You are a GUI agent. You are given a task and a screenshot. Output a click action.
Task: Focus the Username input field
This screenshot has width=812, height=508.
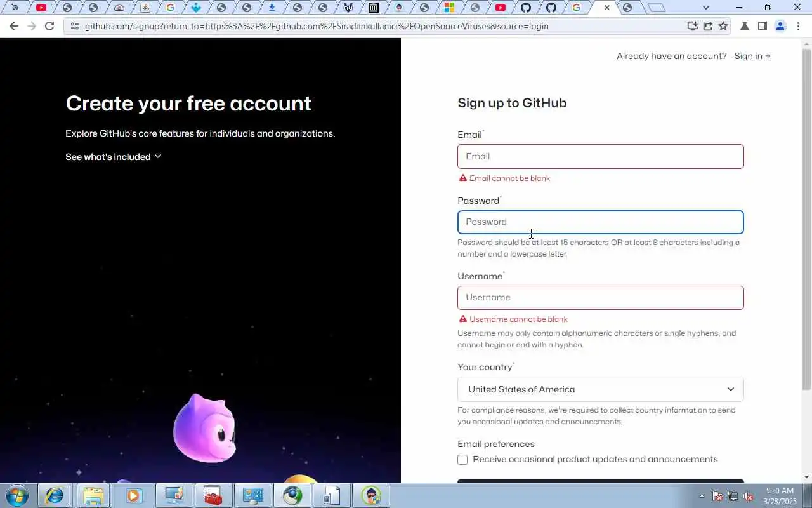pyautogui.click(x=600, y=298)
